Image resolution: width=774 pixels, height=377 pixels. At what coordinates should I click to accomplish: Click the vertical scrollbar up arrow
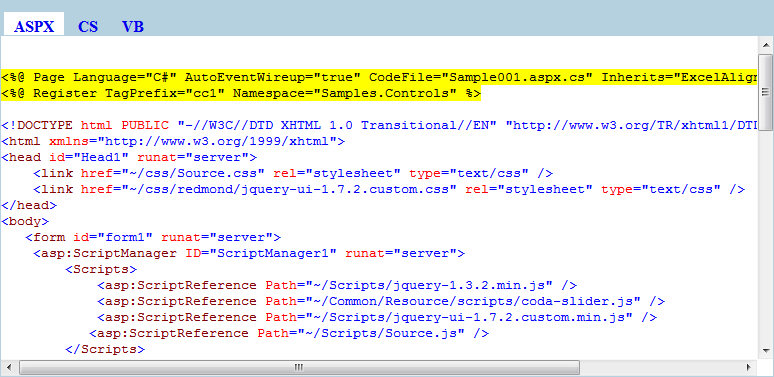[766, 45]
